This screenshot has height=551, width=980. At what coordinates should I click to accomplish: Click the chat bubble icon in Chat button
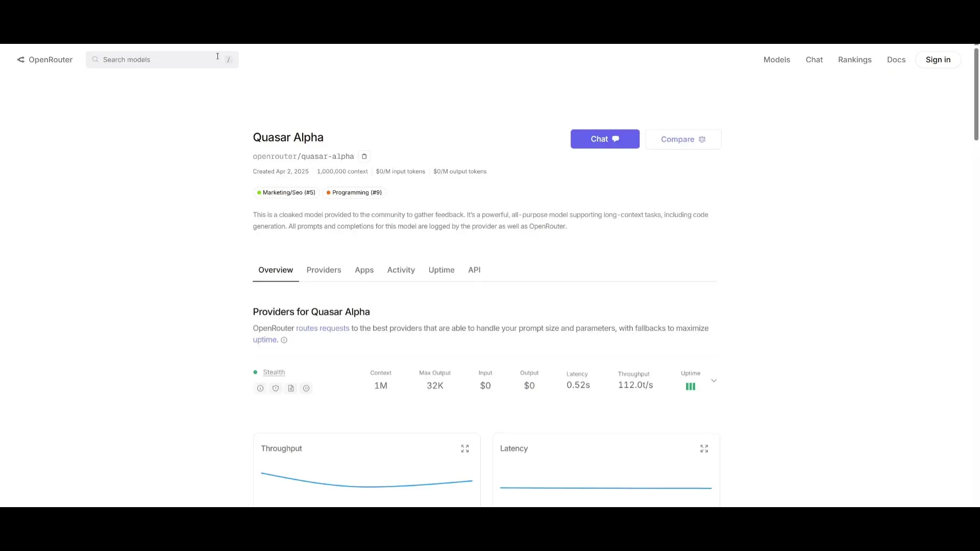(x=616, y=139)
